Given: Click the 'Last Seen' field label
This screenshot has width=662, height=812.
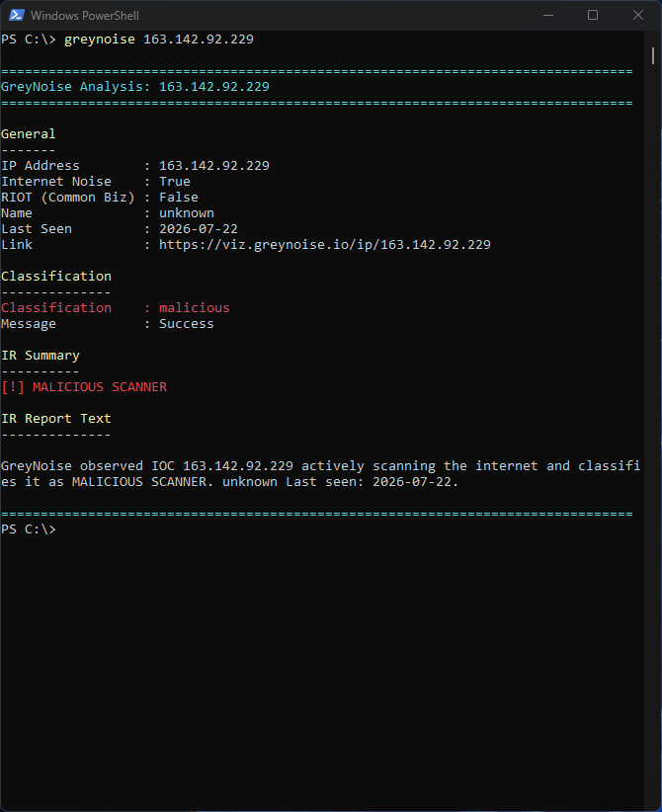Looking at the screenshot, I should coord(37,229).
